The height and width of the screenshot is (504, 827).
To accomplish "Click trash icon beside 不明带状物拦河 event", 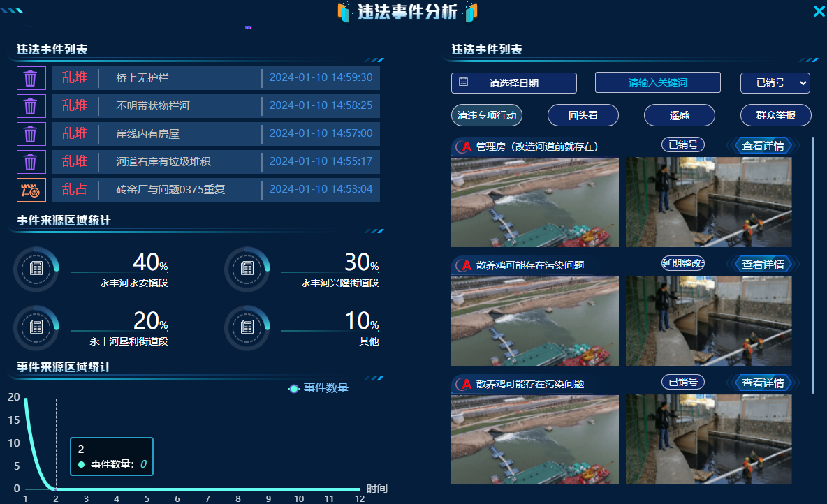I will [x=31, y=106].
